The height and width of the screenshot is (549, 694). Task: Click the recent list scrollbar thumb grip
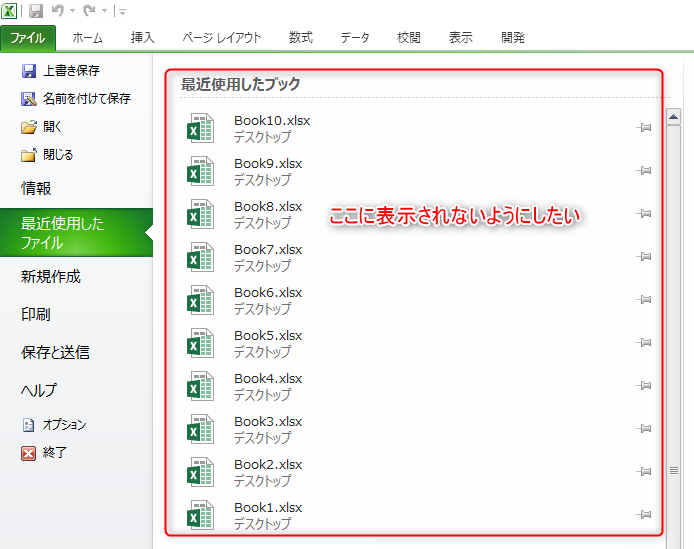[x=674, y=470]
